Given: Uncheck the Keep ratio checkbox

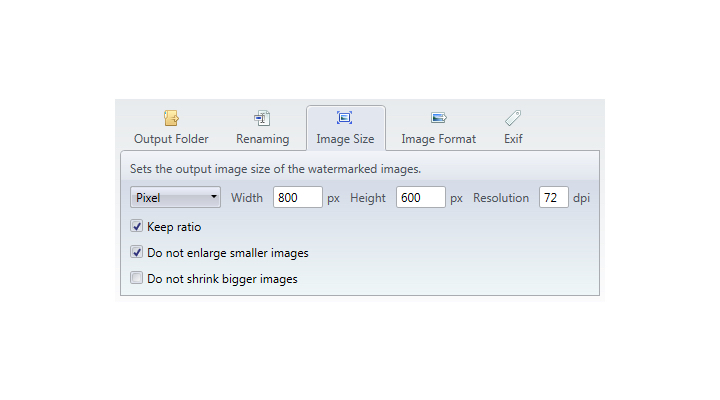Looking at the screenshot, I should tap(136, 226).
